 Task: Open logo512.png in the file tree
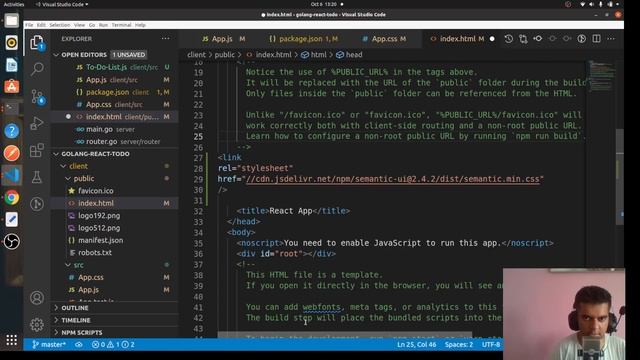coord(114,228)
